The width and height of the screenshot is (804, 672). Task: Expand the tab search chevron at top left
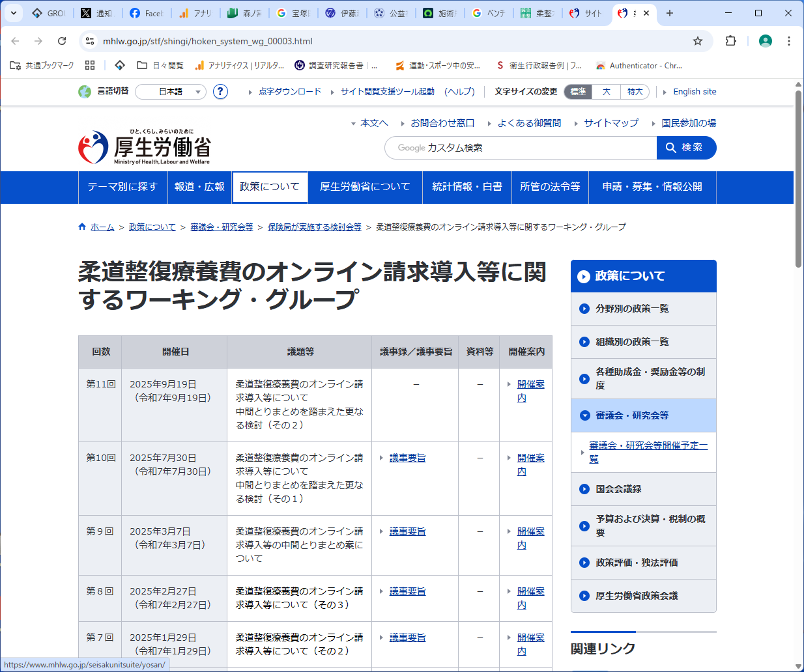tap(13, 13)
